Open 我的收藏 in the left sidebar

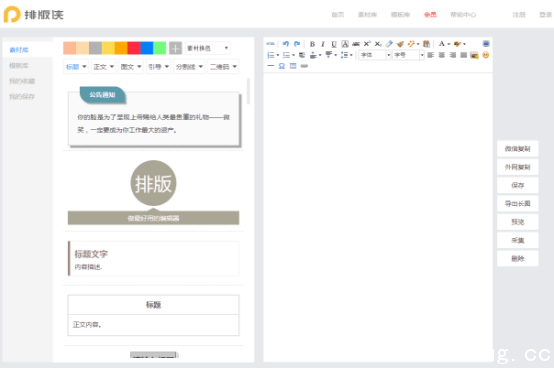tap(22, 81)
